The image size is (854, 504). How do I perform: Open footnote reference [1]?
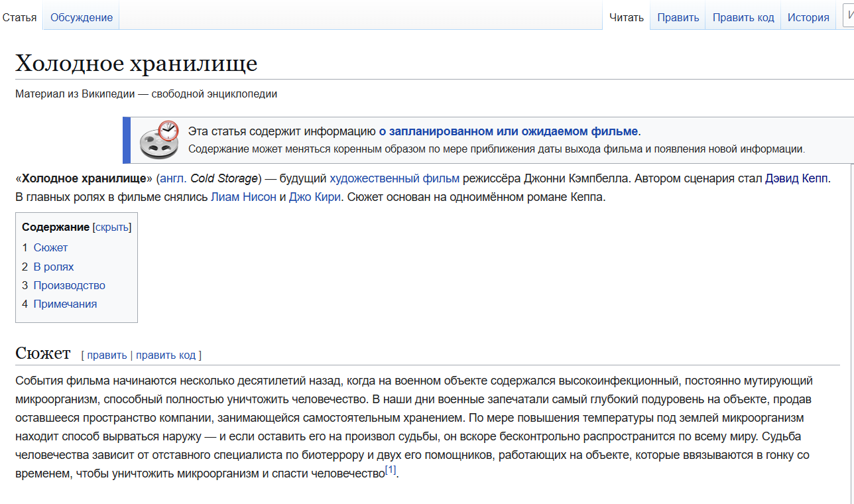[x=391, y=470]
